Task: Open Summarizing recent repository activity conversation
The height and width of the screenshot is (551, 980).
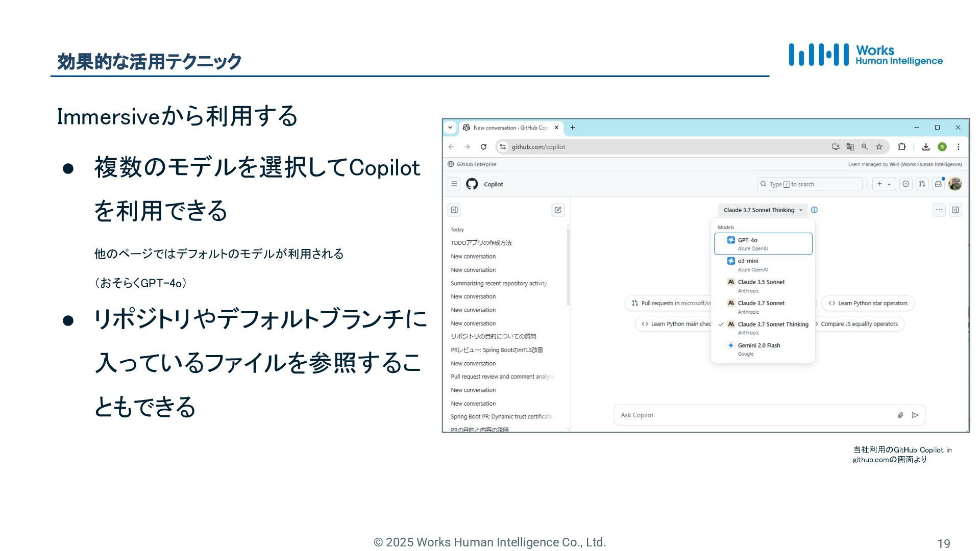Action: click(x=499, y=283)
